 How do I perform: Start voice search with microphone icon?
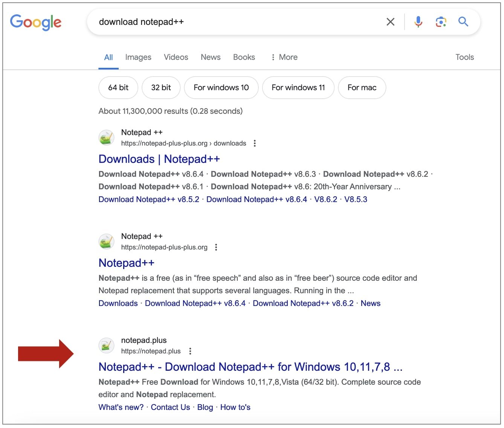click(x=418, y=22)
